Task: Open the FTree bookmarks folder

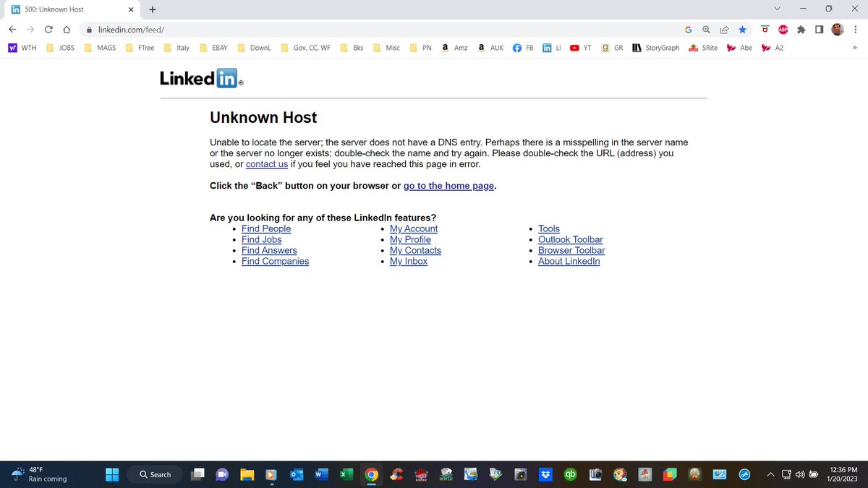Action: point(140,48)
